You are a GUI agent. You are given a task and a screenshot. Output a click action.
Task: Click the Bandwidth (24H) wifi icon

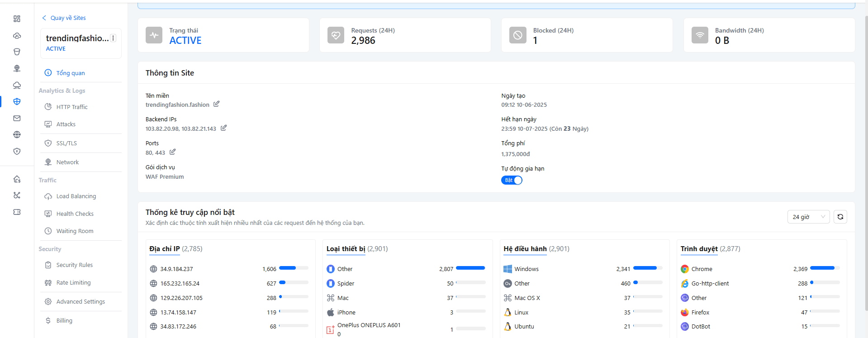700,35
